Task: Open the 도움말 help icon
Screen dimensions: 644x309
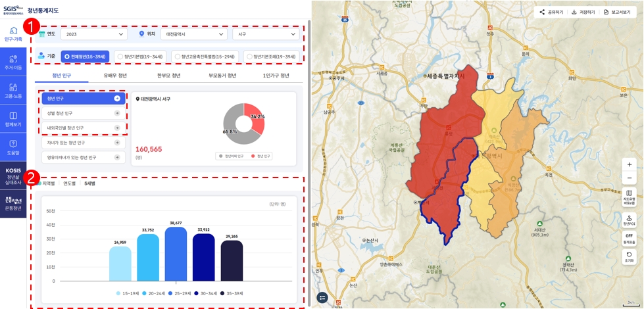Action: (13, 147)
